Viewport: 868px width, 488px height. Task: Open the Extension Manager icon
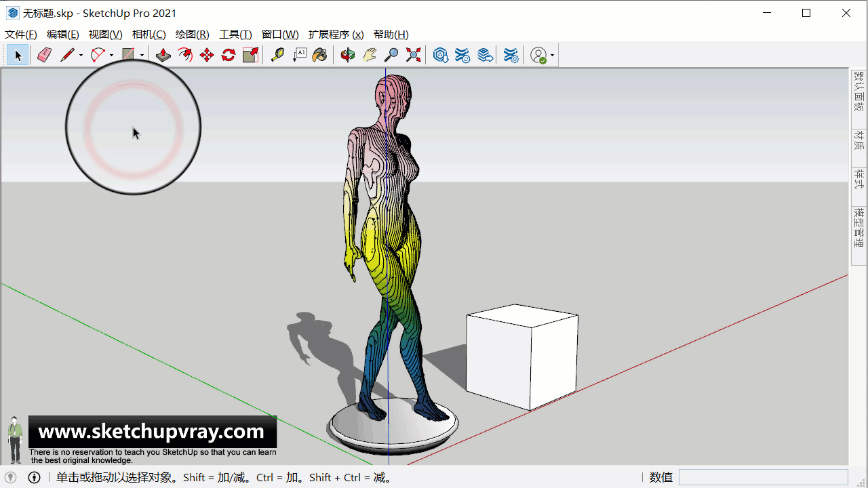(x=511, y=55)
